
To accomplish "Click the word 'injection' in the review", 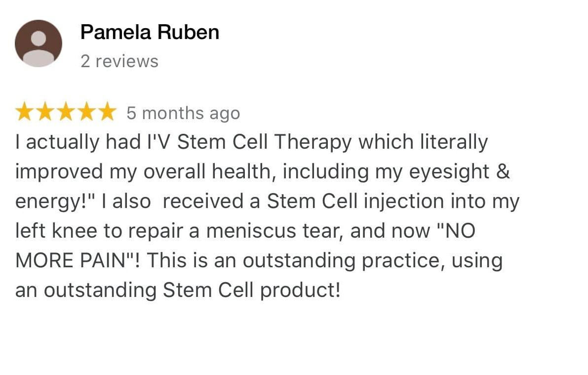I will (404, 202).
